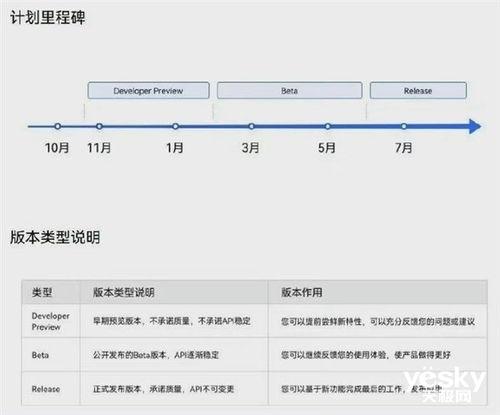Click the 7月 timeline marker dot

coord(404,126)
